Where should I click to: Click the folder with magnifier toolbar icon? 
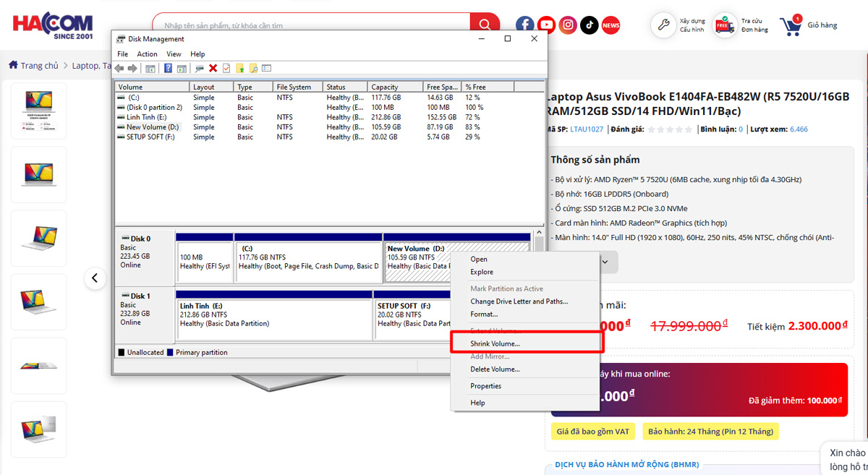(x=253, y=68)
